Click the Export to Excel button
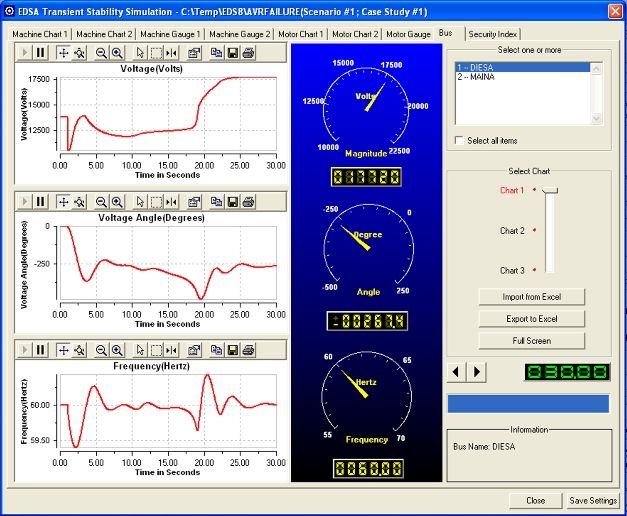The width and height of the screenshot is (627, 516). [x=531, y=319]
